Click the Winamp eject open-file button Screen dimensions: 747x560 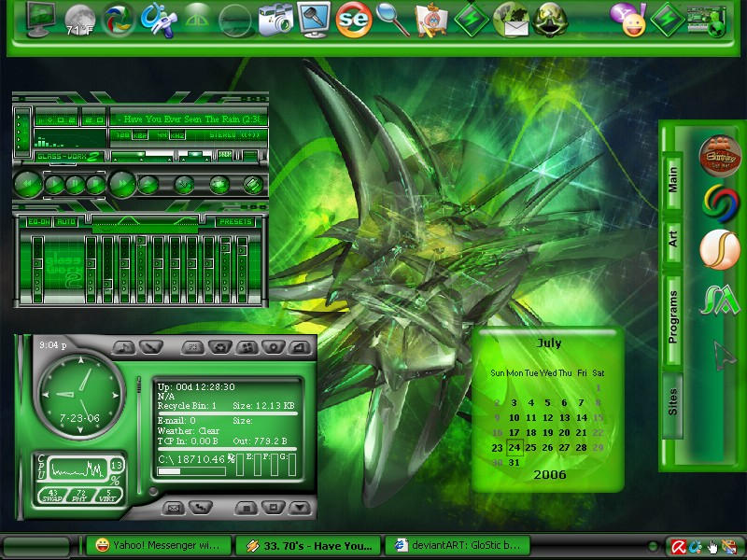148,185
